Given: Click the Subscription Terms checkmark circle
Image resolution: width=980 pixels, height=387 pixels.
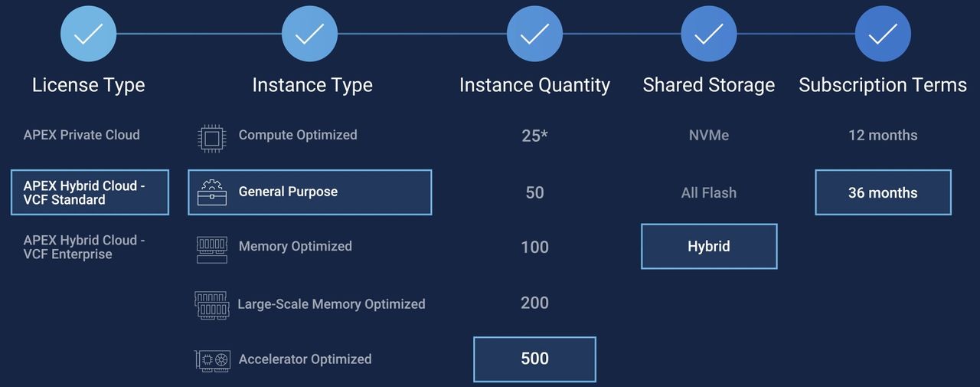Looking at the screenshot, I should point(883,34).
